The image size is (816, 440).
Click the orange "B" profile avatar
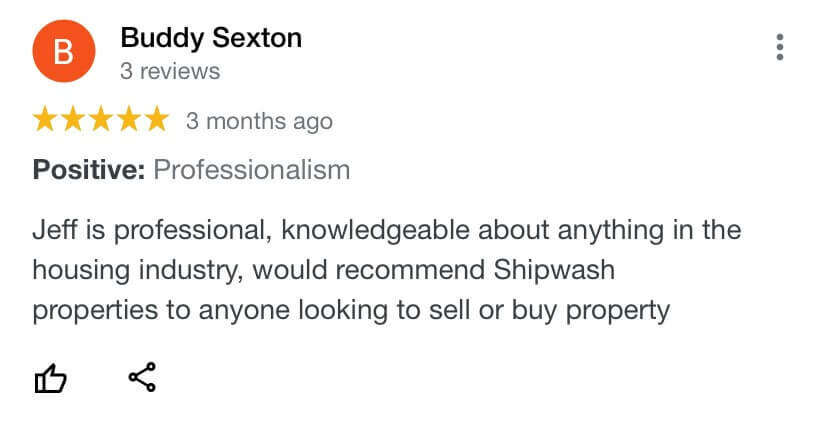[x=63, y=51]
